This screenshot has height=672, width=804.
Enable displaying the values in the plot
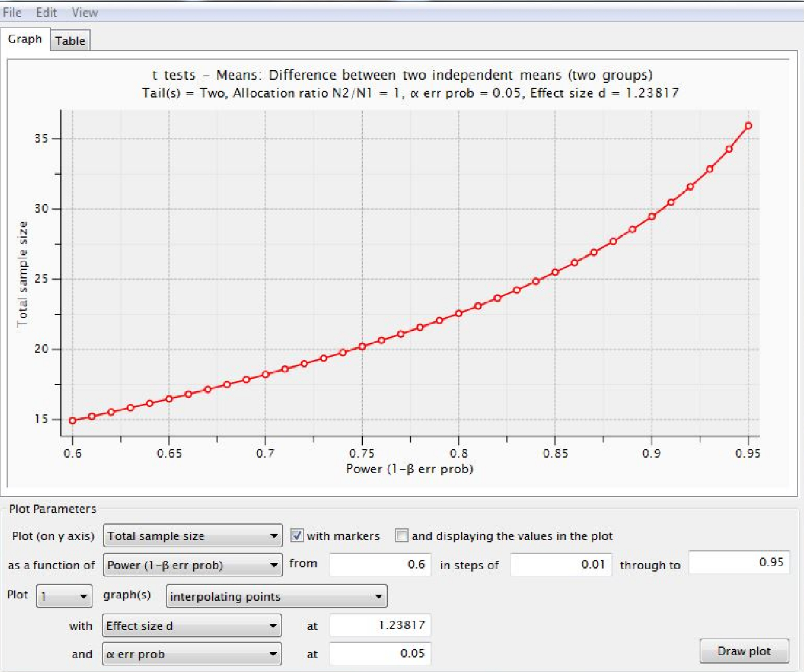[402, 535]
